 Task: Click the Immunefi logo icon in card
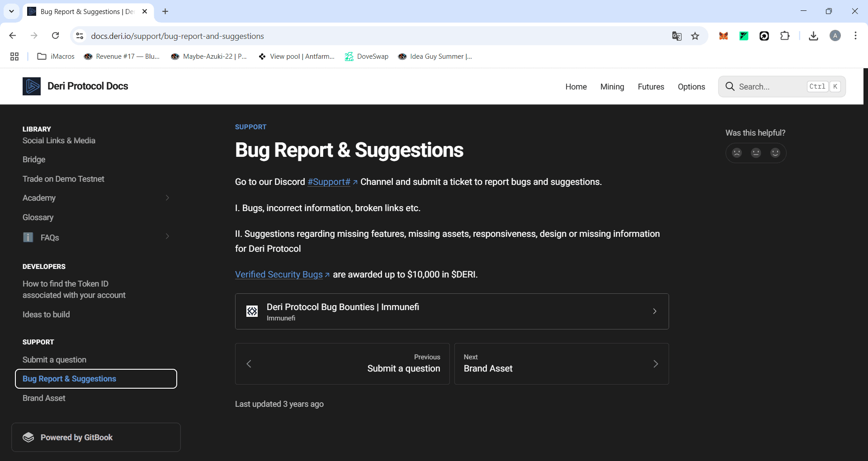(252, 311)
